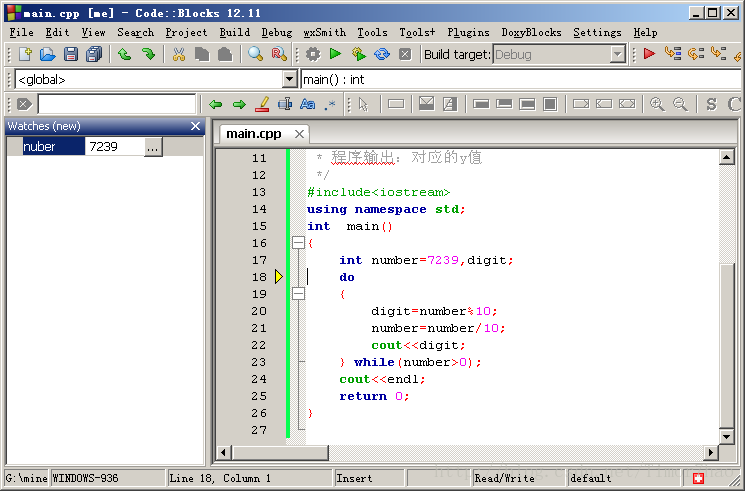Select the pointer cursor tool

point(363,104)
